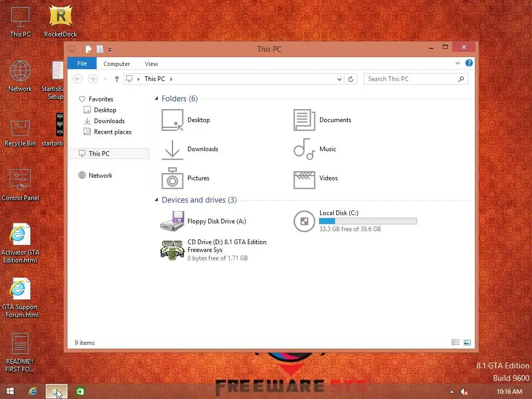Click the '33.3 GB free of 39.6 GB' text

(x=350, y=229)
